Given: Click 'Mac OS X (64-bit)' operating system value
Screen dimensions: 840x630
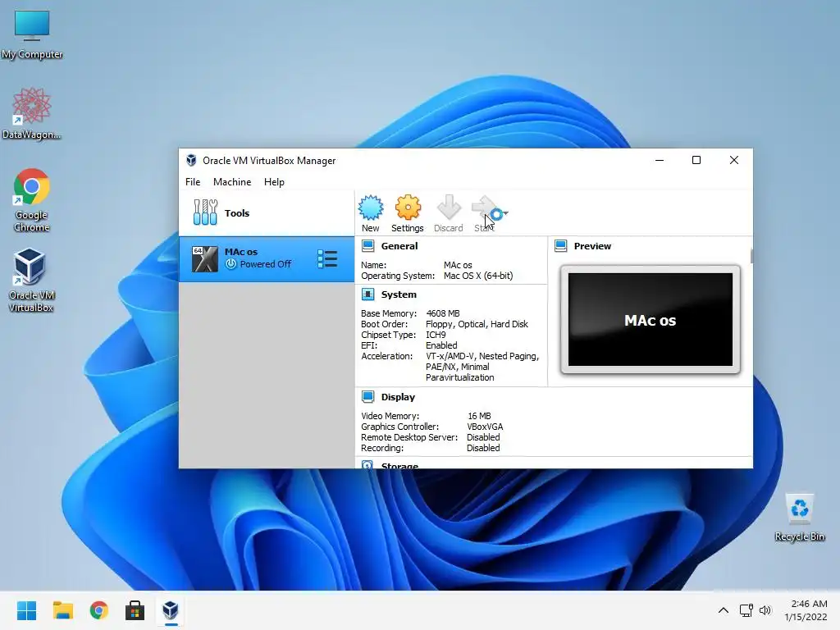Looking at the screenshot, I should pyautogui.click(x=478, y=276).
